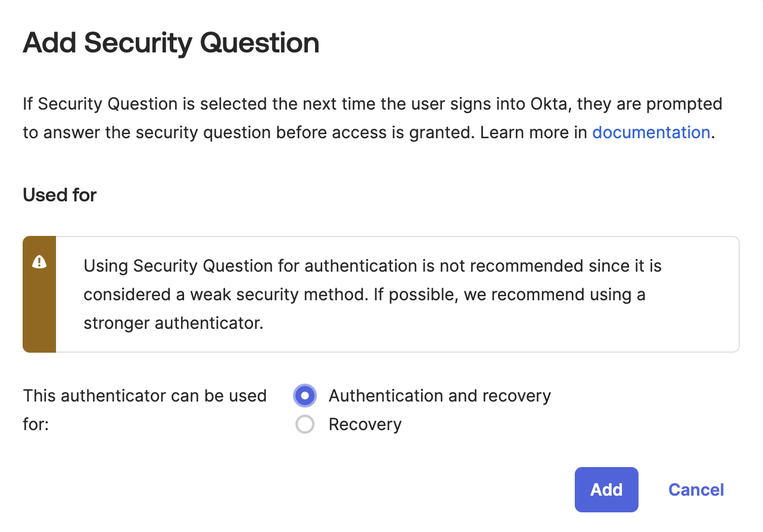The height and width of the screenshot is (532, 763).
Task: Click the warning triangle icon
Action: pos(39,262)
